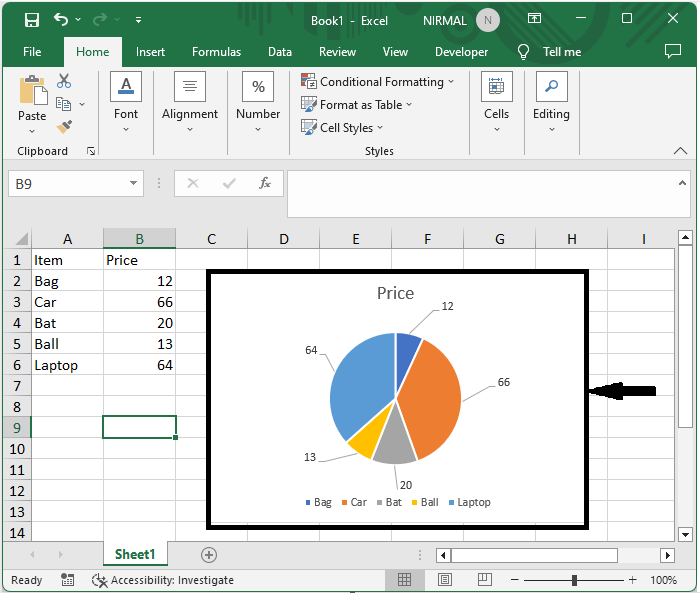700x593 pixels.
Task: Switch to Page Layout view
Action: click(445, 580)
